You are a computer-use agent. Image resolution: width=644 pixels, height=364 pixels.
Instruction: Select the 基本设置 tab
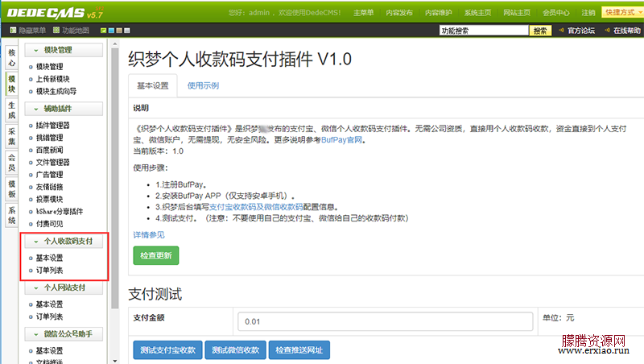click(153, 86)
